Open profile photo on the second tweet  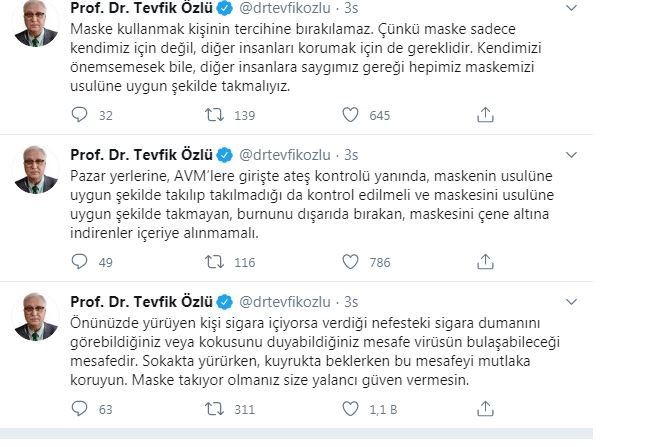(x=37, y=174)
